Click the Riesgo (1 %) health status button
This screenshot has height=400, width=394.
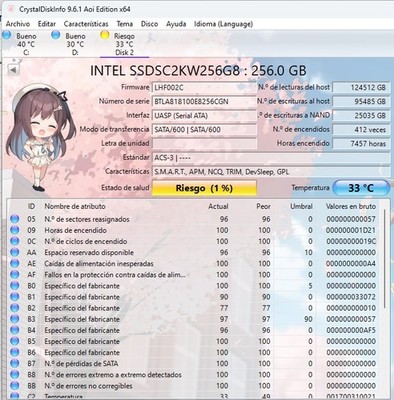coord(204,188)
